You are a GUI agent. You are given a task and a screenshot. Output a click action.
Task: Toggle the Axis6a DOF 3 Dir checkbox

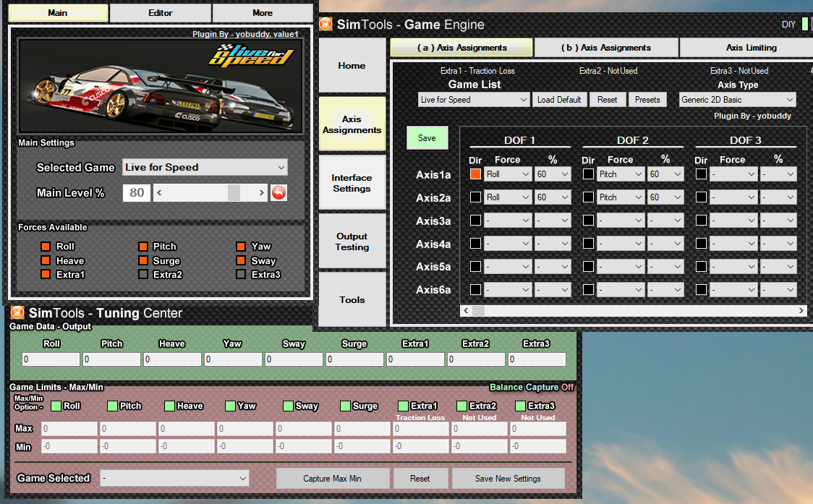pyautogui.click(x=701, y=289)
